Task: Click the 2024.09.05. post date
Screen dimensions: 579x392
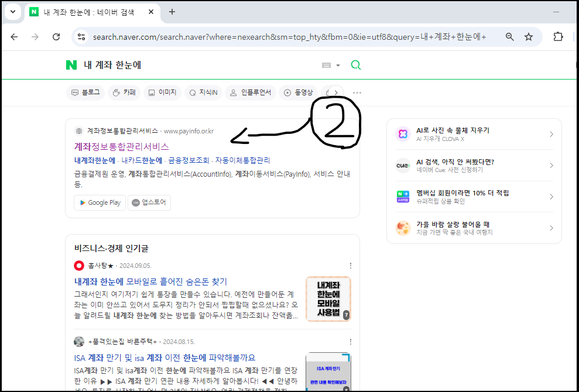Action: coord(135,266)
